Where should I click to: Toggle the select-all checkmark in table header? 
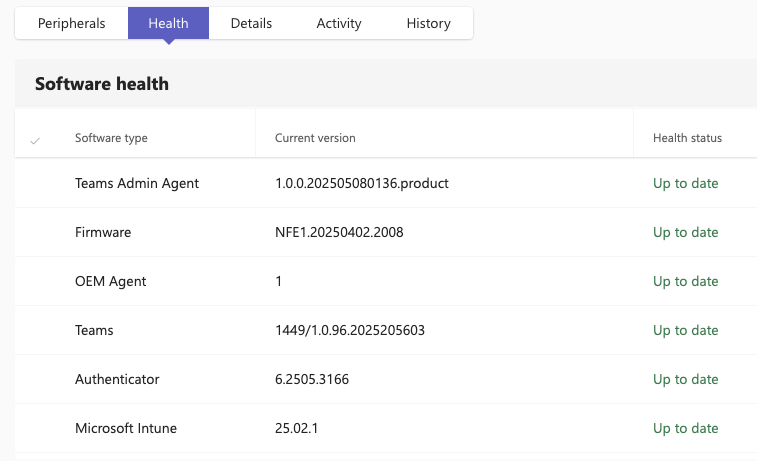[35, 141]
